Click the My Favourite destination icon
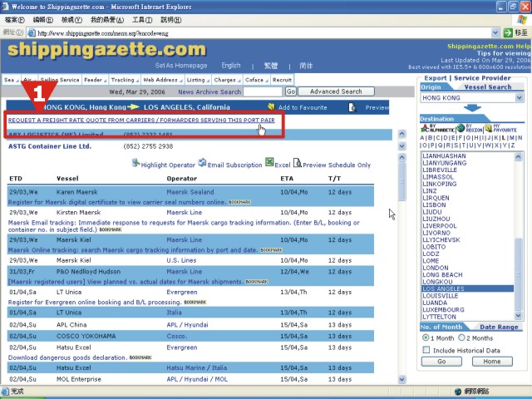Viewport: 532px width, 399px height. coord(490,130)
